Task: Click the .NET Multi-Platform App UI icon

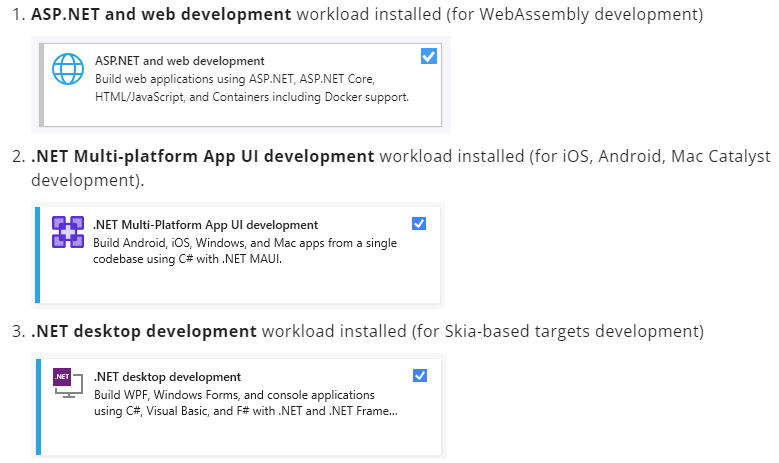Action: pyautogui.click(x=68, y=232)
